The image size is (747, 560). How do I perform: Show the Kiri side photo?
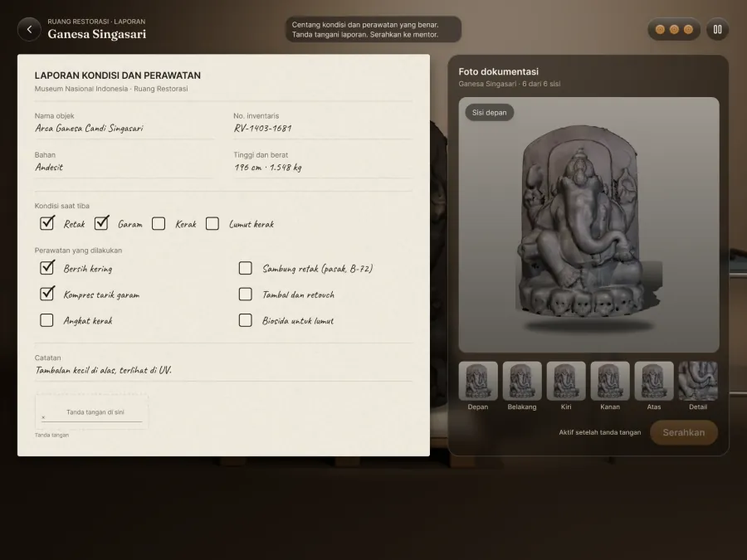coord(566,381)
